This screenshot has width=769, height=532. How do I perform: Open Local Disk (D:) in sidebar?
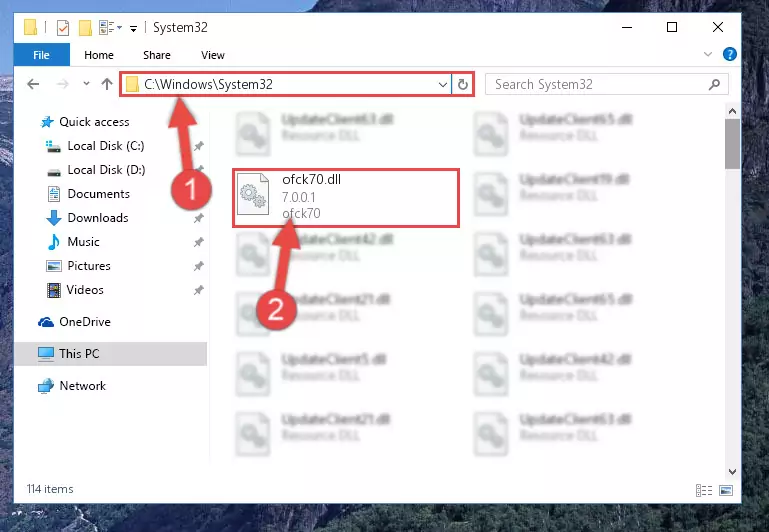click(106, 170)
